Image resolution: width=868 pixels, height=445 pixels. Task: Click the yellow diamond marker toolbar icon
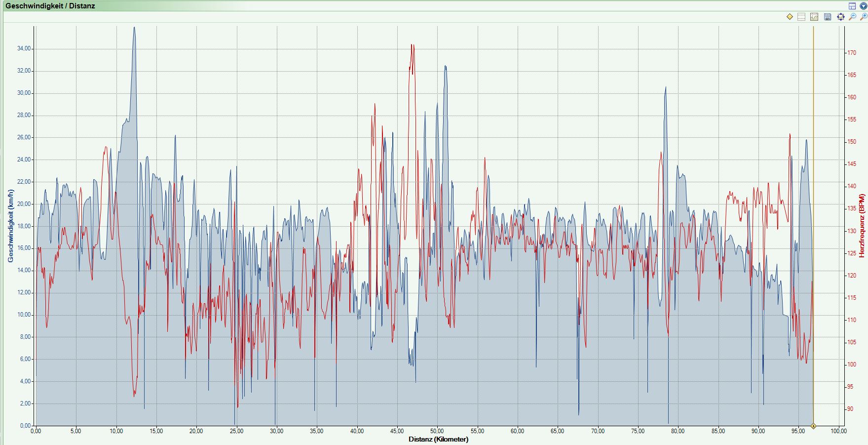[790, 17]
